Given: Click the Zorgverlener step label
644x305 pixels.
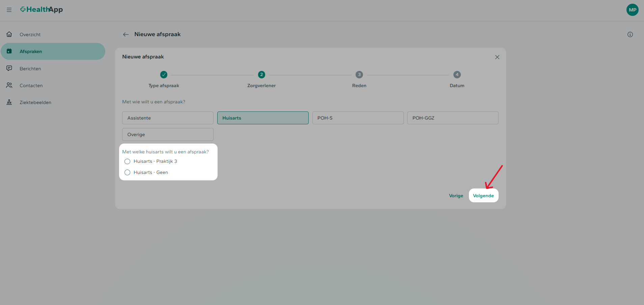Looking at the screenshot, I should pyautogui.click(x=261, y=86).
